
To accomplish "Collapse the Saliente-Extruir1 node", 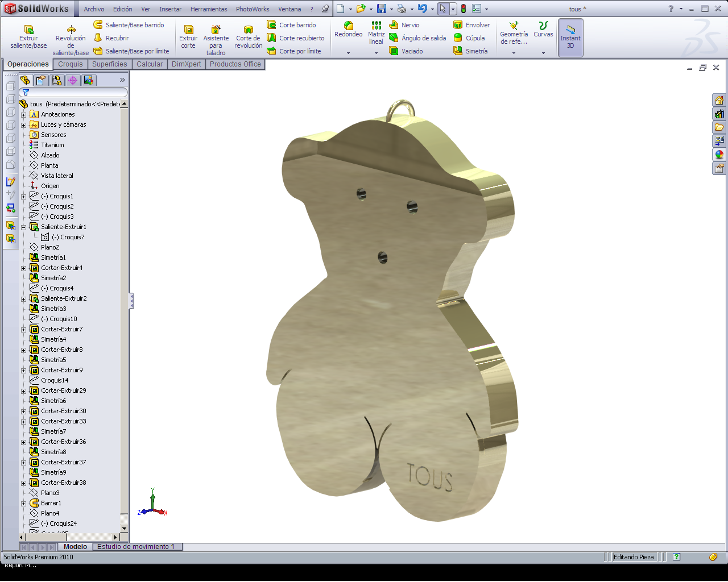I will point(24,227).
